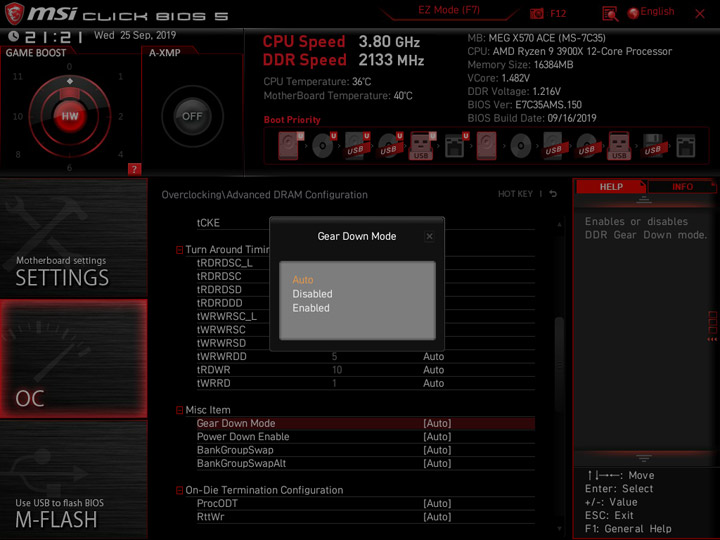
Task: Click the date Wed 25 Sep, 2019
Action: (x=135, y=35)
